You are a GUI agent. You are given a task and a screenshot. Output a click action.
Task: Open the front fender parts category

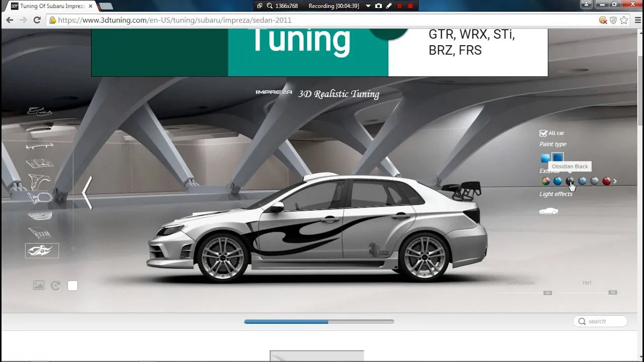(x=40, y=180)
